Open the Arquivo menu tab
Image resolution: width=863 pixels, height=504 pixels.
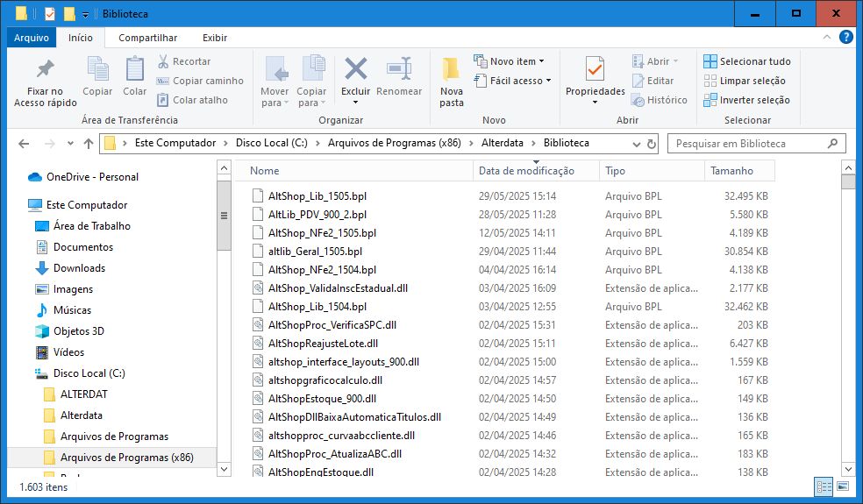coord(32,38)
